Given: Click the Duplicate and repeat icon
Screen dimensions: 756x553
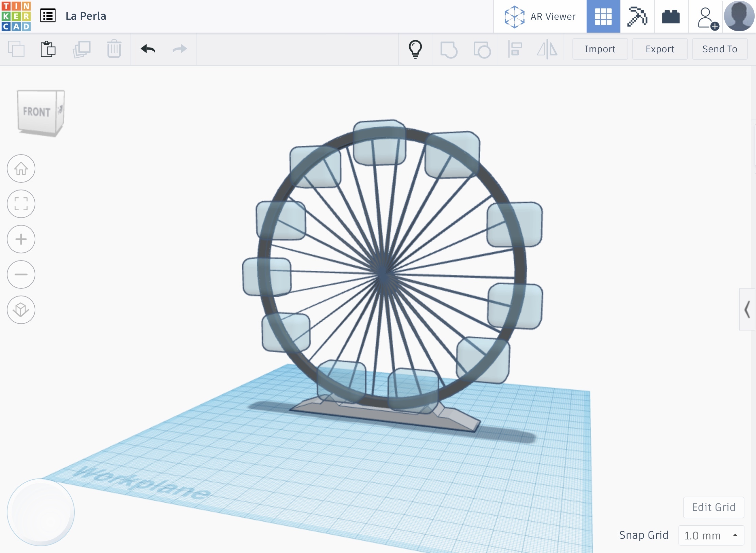Looking at the screenshot, I should [82, 49].
